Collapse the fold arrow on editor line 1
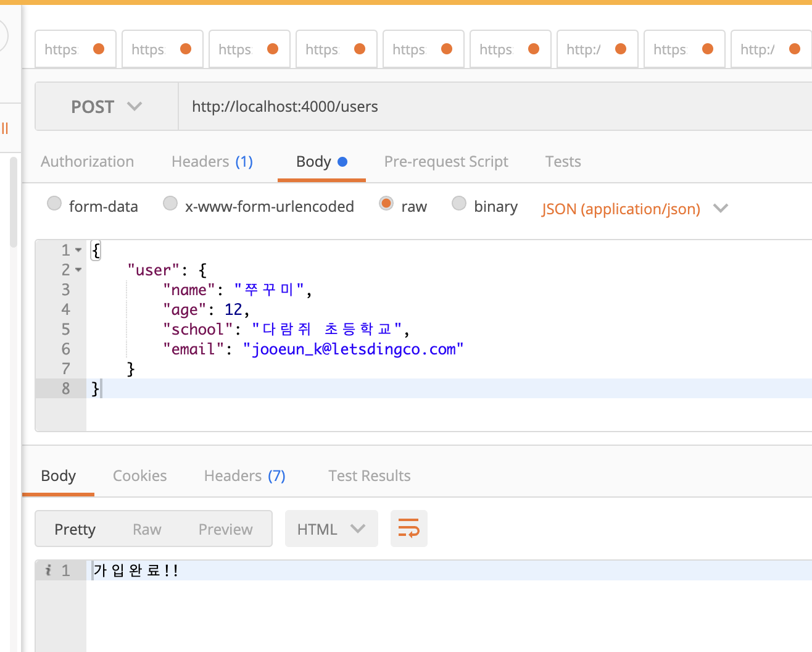The image size is (812, 652). (78, 250)
